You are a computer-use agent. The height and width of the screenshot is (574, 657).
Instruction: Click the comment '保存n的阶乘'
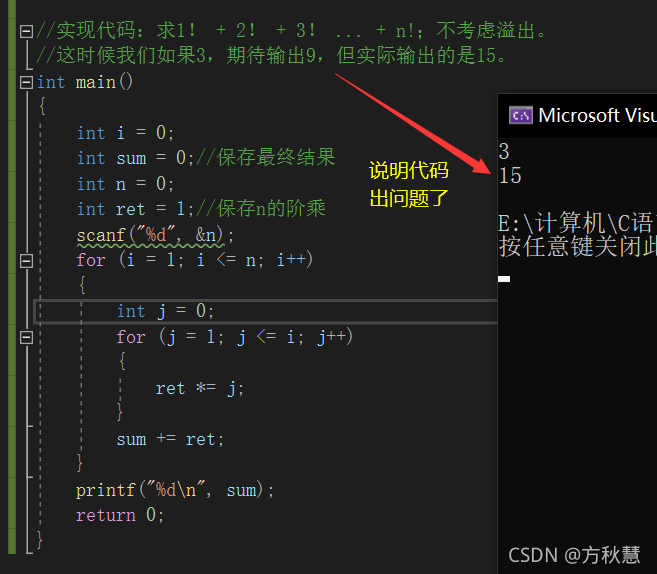[x=261, y=208]
